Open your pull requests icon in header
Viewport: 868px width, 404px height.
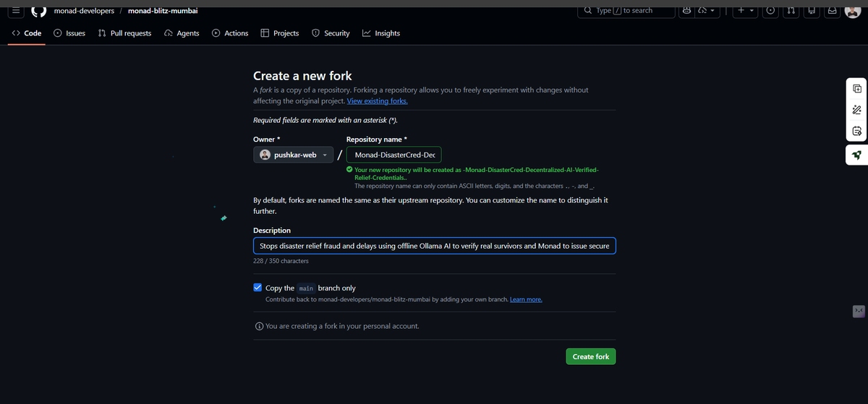pos(791,11)
